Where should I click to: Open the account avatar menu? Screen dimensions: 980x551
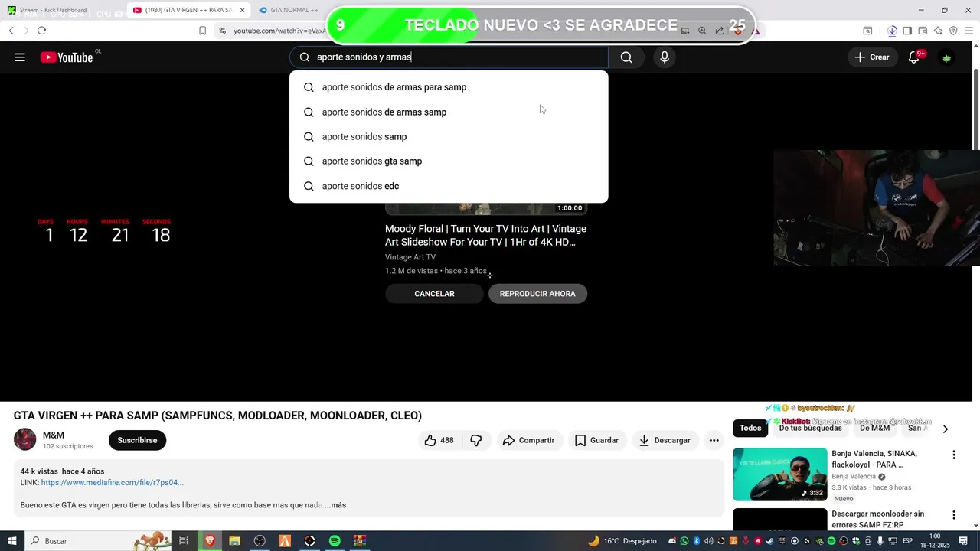(947, 57)
